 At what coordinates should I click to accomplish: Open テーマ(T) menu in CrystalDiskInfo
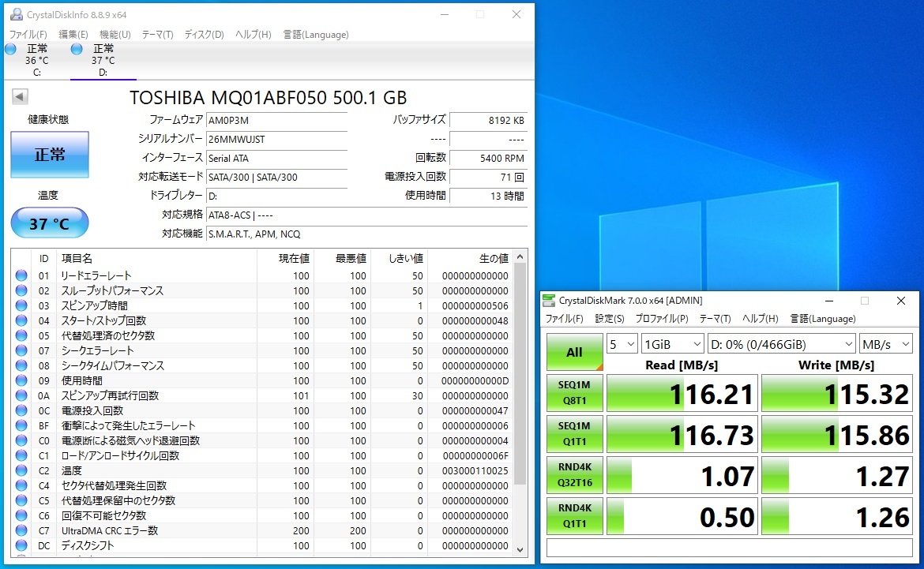[x=157, y=34]
